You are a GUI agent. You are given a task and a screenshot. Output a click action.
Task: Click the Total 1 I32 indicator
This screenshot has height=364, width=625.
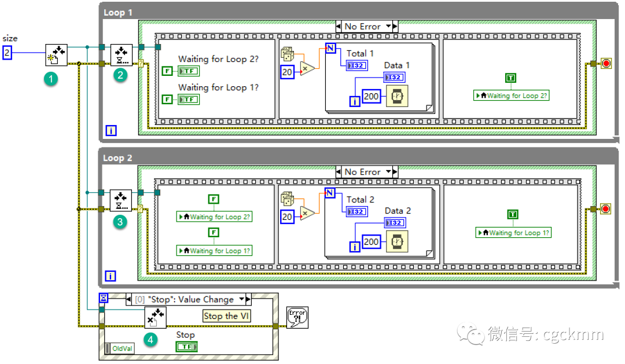click(x=356, y=65)
